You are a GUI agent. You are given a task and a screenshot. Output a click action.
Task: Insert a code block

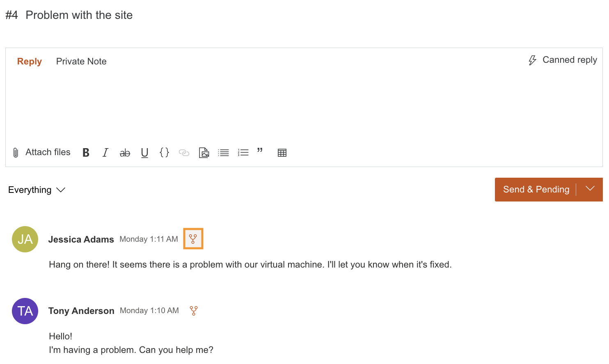coord(164,153)
